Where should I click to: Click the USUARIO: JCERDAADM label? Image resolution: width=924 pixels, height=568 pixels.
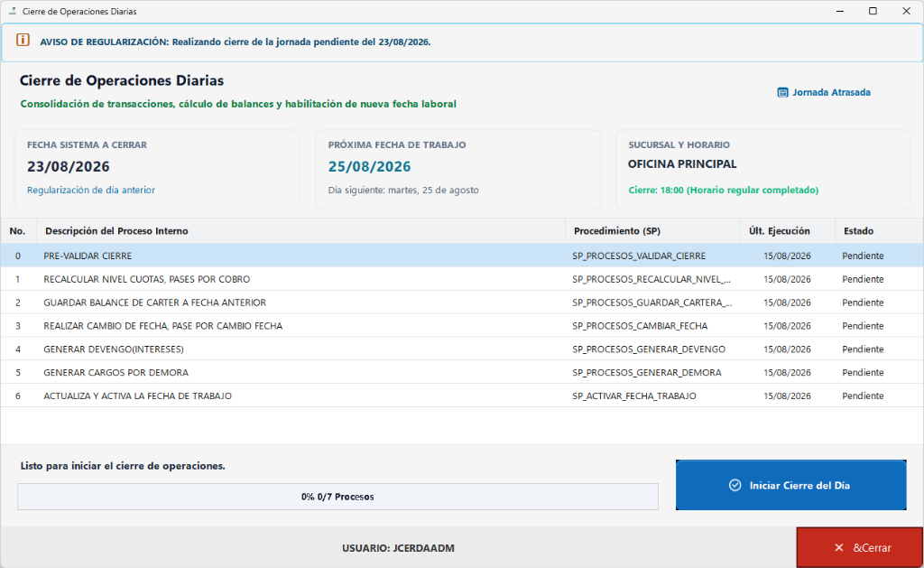(x=398, y=548)
